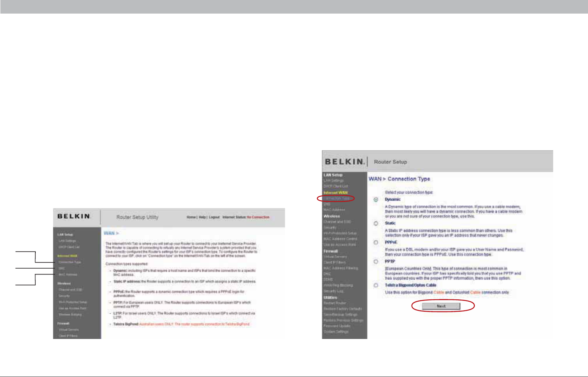Click Internet WAN in Connection Type page sidebar
This screenshot has height=377, width=588.
pos(336,193)
